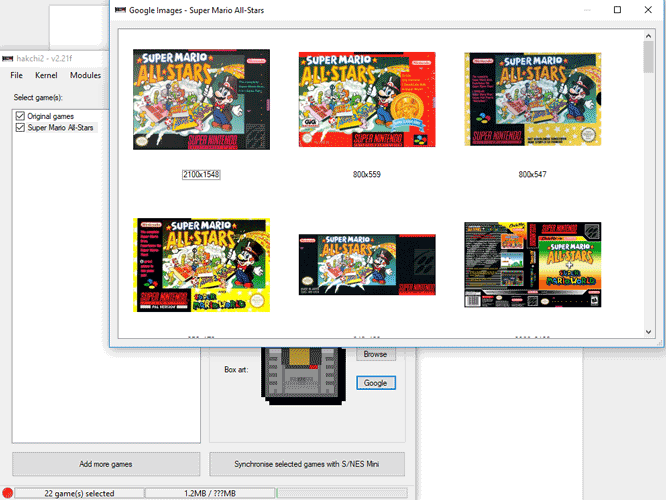Click the 800x559 size label

point(367,175)
